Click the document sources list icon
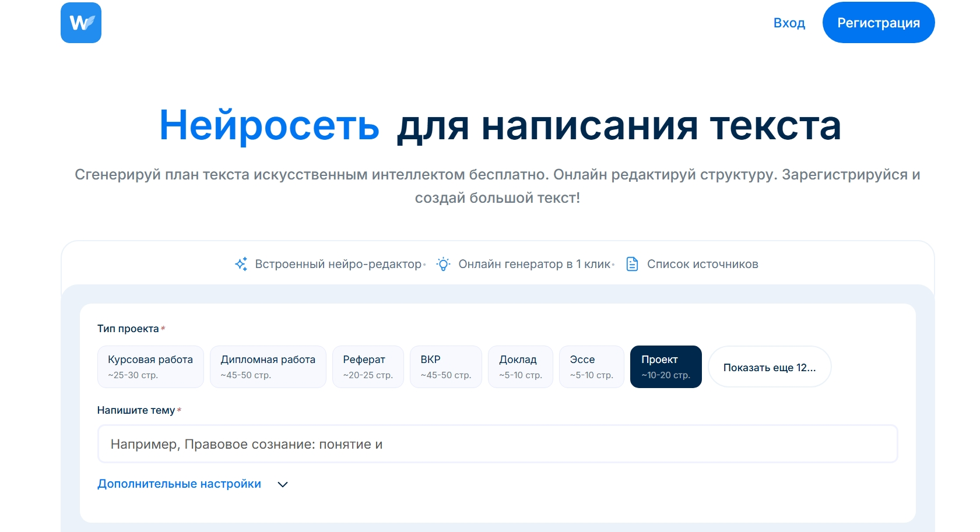Image resolution: width=980 pixels, height=532 pixels. point(632,264)
